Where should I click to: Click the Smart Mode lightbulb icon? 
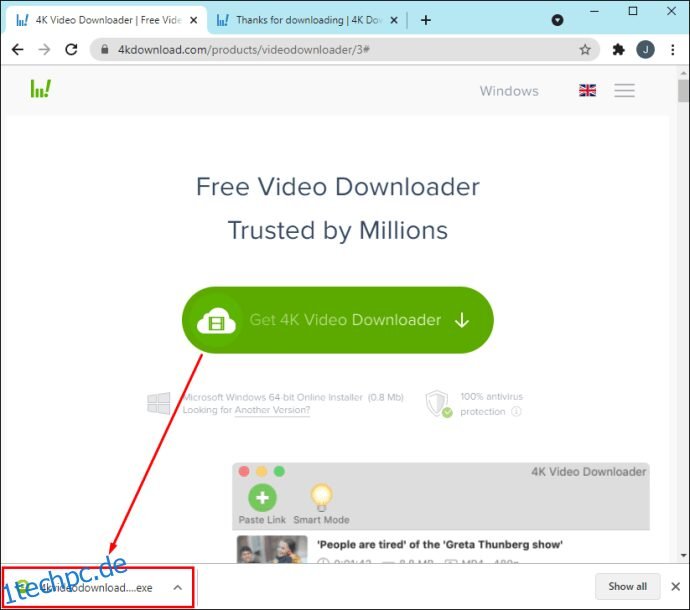(322, 498)
